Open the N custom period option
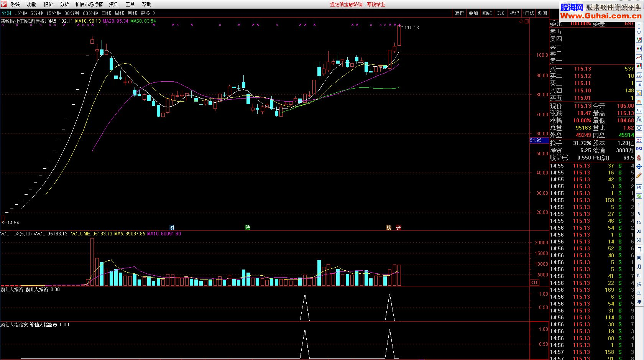This screenshot has width=644, height=360. 639,275
